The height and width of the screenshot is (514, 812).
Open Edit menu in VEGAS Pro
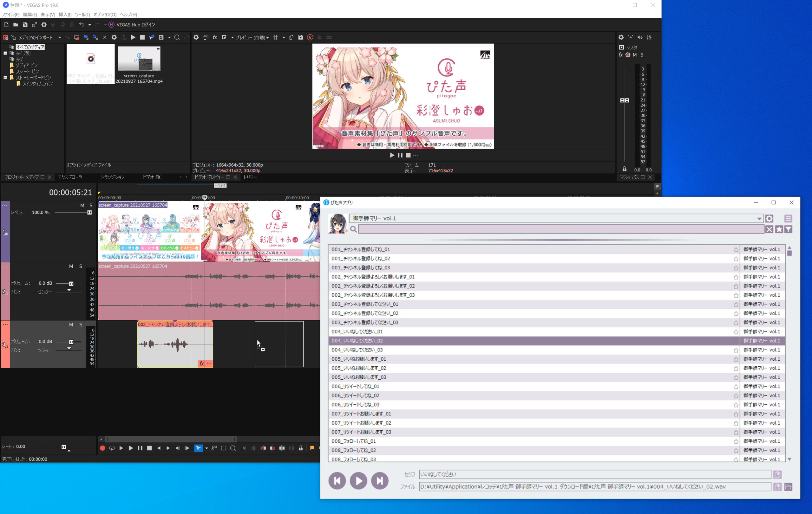[x=30, y=15]
